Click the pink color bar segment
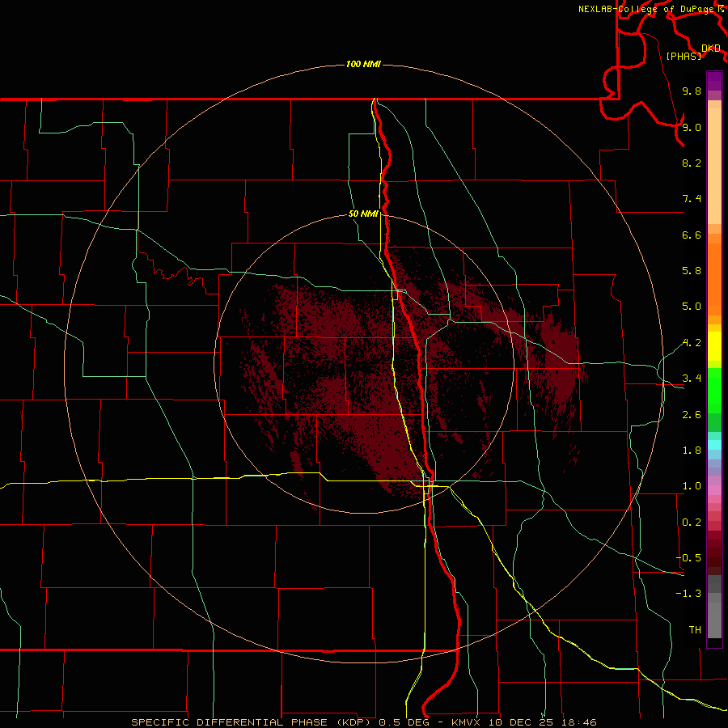Image resolution: width=728 pixels, height=728 pixels. click(x=714, y=490)
